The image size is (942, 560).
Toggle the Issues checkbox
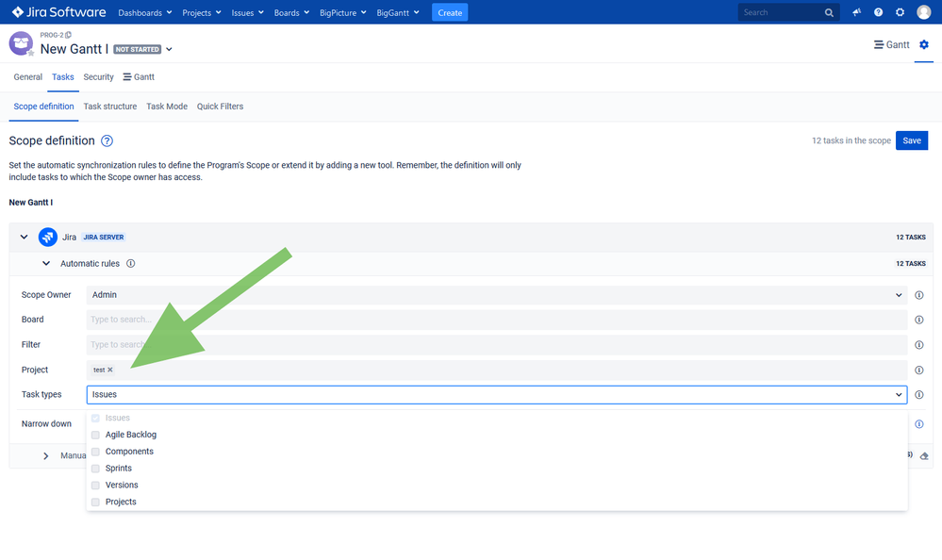95,419
